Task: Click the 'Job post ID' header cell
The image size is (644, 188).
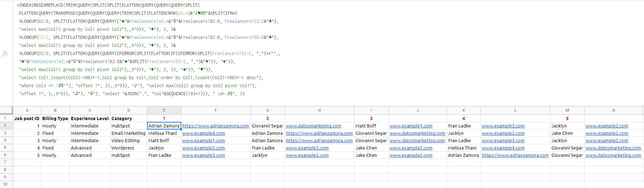Action: pyautogui.click(x=27, y=118)
